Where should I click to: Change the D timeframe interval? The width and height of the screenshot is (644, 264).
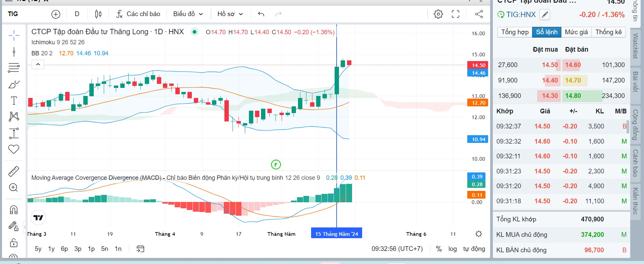point(77,14)
